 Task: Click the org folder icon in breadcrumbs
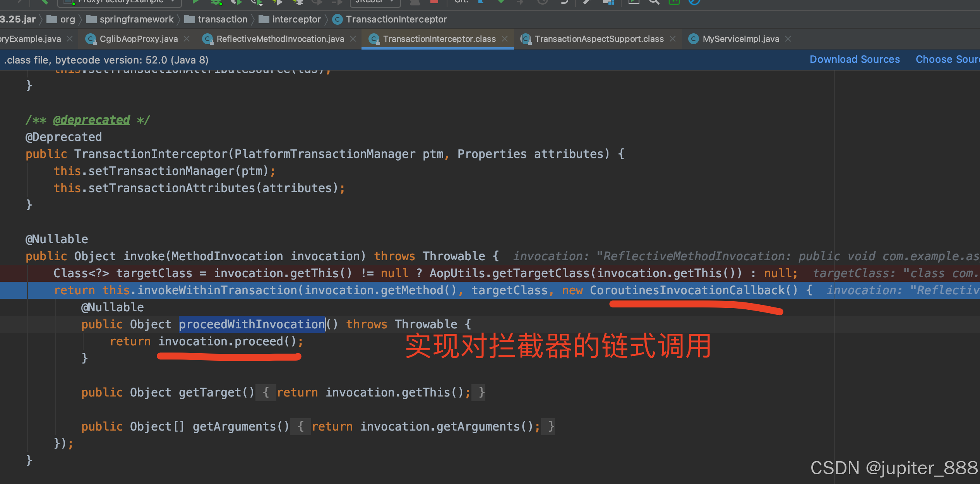tap(52, 19)
